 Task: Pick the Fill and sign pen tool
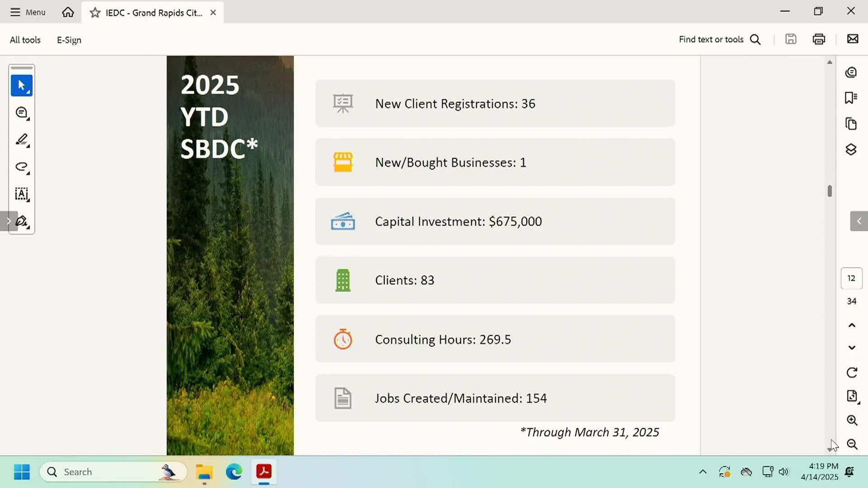[22, 221]
